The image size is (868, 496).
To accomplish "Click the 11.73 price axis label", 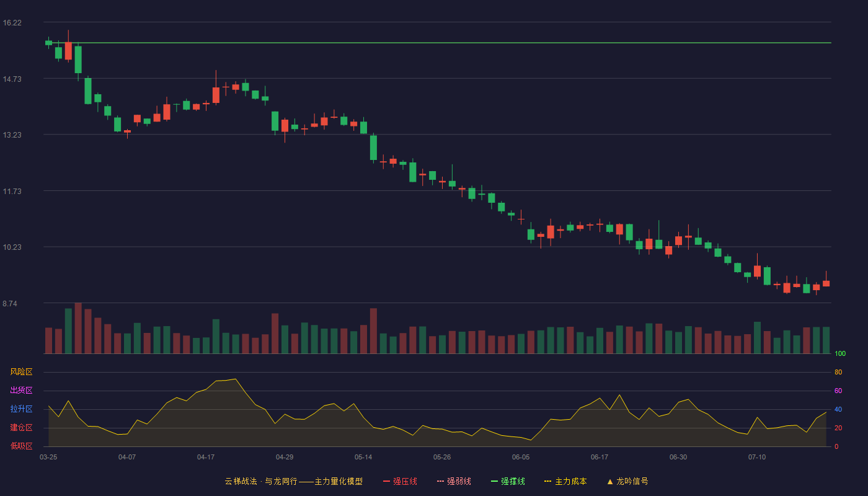I will 12,192.
